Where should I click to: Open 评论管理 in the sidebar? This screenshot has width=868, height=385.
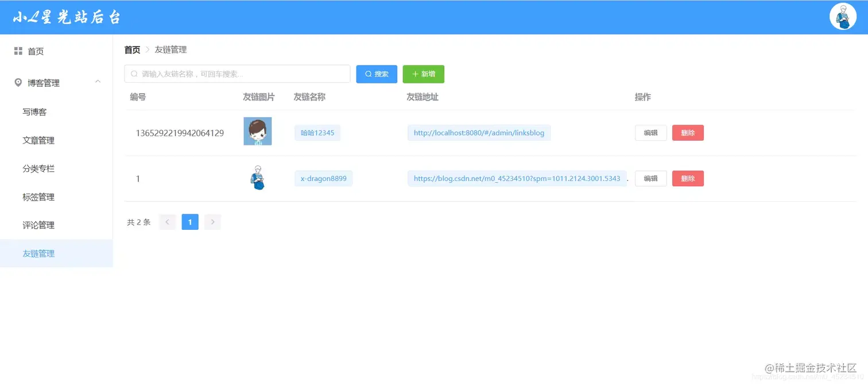(56, 225)
